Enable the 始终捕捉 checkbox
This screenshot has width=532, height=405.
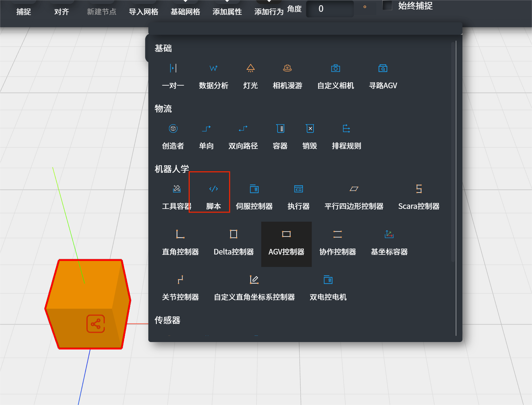[x=387, y=6]
